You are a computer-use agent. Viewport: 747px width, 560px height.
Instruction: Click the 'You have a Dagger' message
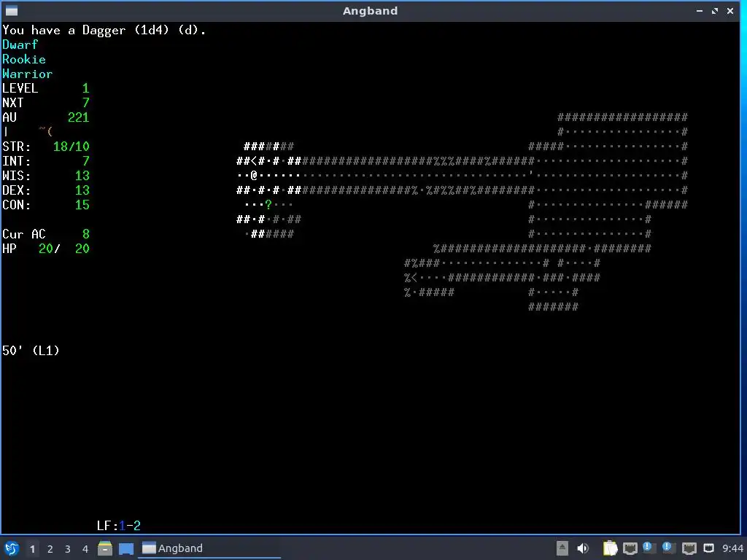[x=104, y=30]
